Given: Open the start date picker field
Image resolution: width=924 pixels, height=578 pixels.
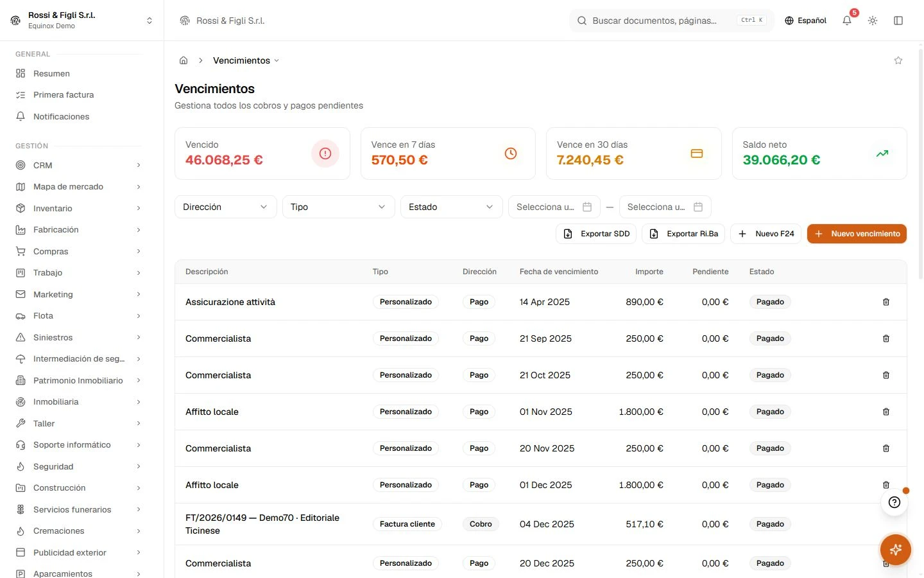Looking at the screenshot, I should [554, 207].
